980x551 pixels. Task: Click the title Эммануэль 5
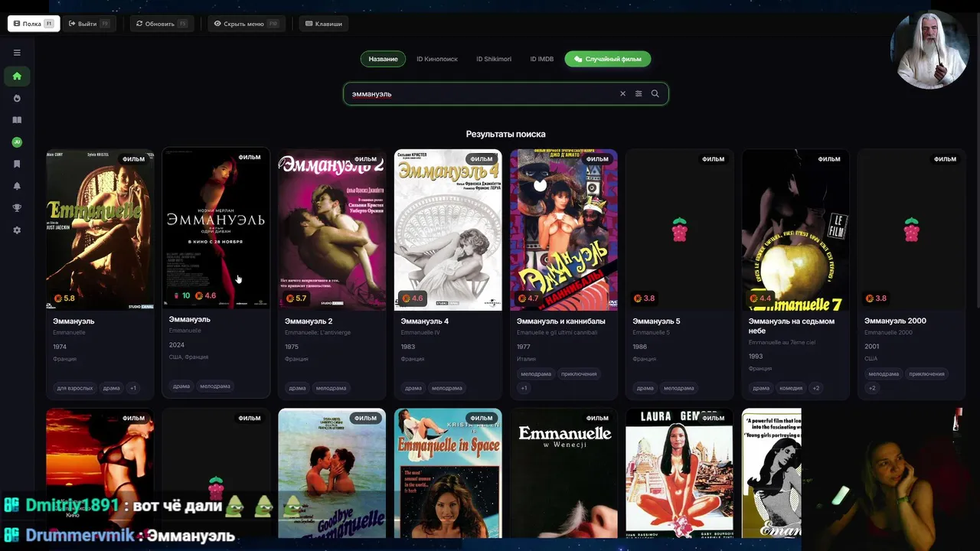click(656, 321)
